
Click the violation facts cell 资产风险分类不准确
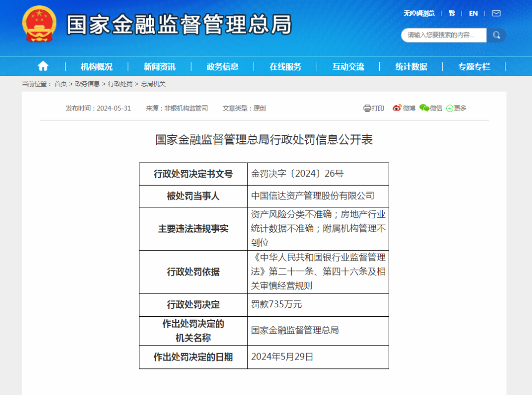[x=318, y=229]
